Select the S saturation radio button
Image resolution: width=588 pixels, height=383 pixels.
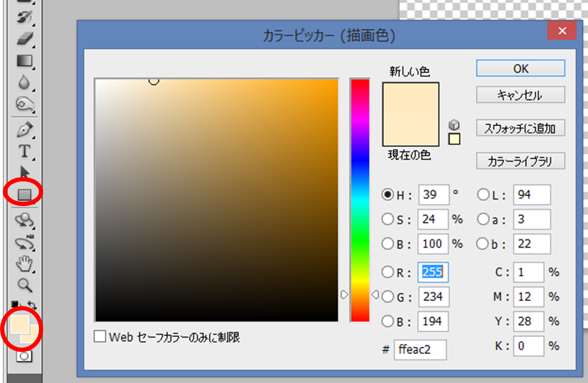pos(388,219)
